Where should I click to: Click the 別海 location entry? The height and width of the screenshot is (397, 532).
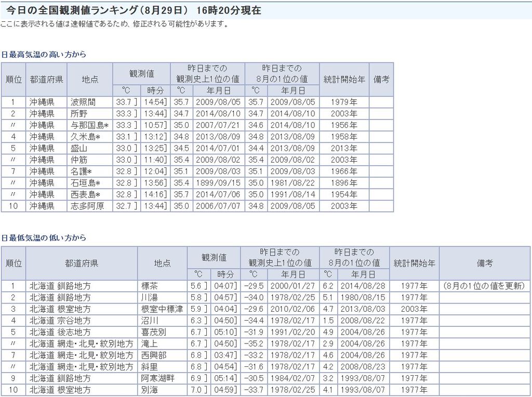149,390
